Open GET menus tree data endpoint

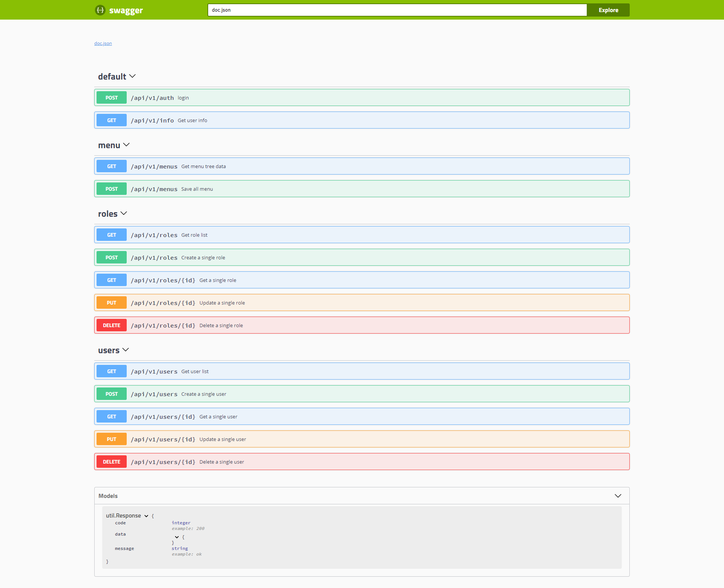[x=361, y=166]
